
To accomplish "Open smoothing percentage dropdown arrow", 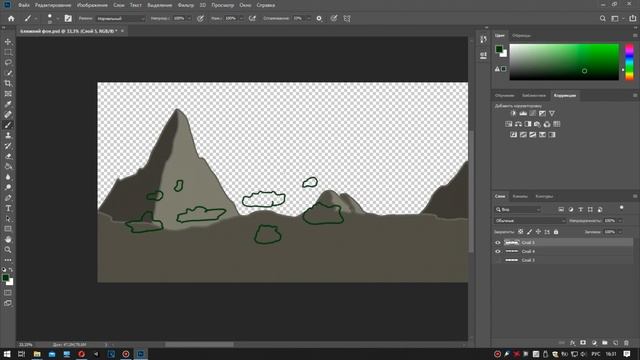I will click(308, 18).
